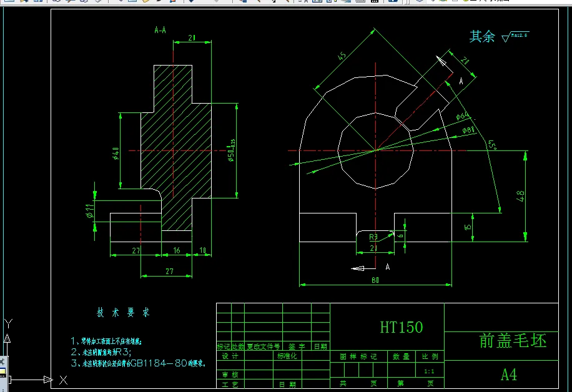Select the 技术要求 heading text
The width and height of the screenshot is (572, 392).
click(123, 313)
